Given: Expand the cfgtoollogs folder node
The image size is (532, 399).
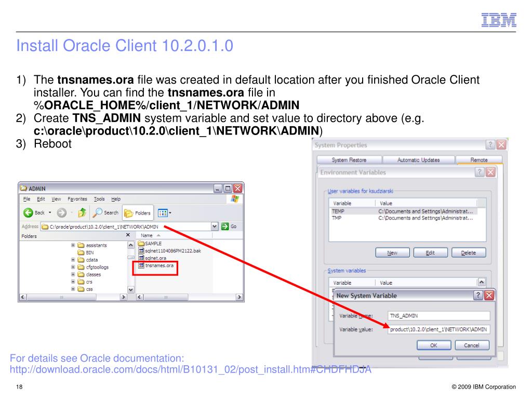Looking at the screenshot, I should pyautogui.click(x=73, y=267).
